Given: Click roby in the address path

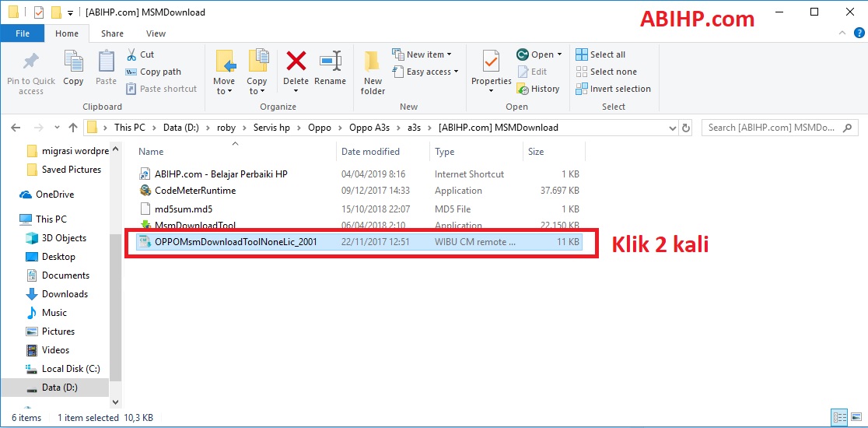Looking at the screenshot, I should coord(226,128).
